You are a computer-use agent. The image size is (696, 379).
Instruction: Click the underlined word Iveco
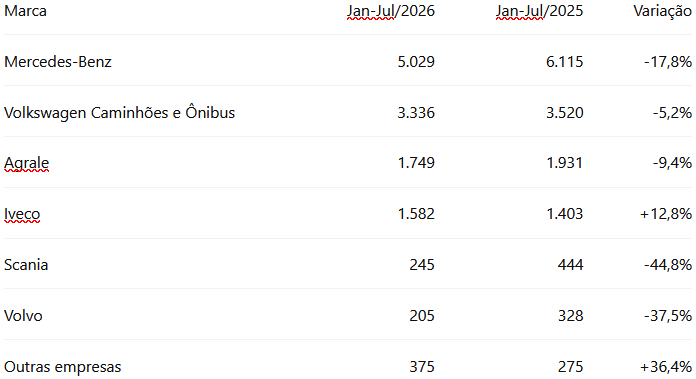[22, 214]
